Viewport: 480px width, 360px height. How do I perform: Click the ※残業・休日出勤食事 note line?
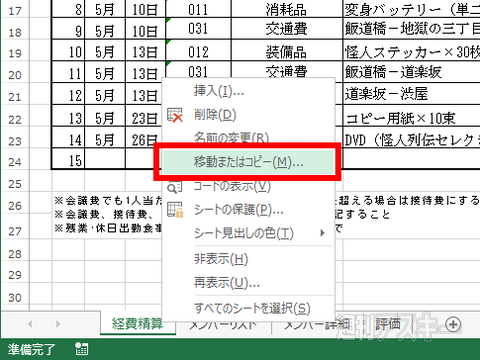[x=108, y=228]
